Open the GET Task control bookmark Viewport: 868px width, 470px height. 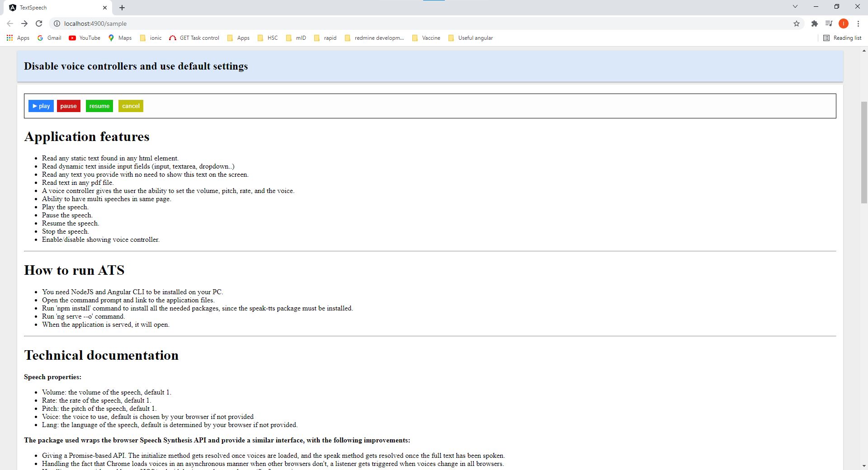point(194,38)
